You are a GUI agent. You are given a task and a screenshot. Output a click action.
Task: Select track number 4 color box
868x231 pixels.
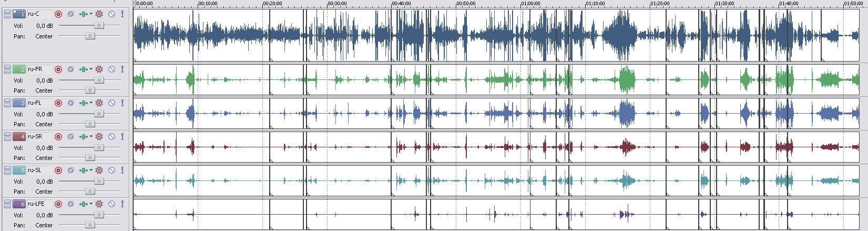tap(19, 136)
